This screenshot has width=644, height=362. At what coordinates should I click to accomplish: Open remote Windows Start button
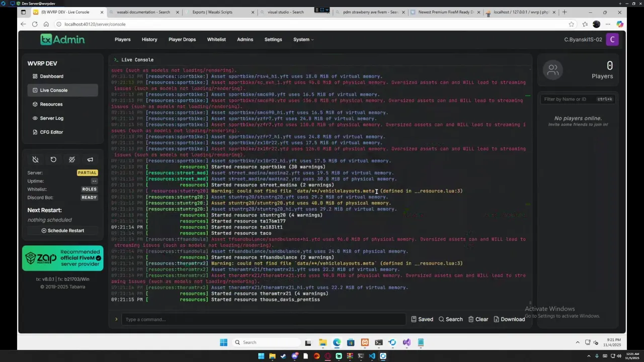pos(223,342)
